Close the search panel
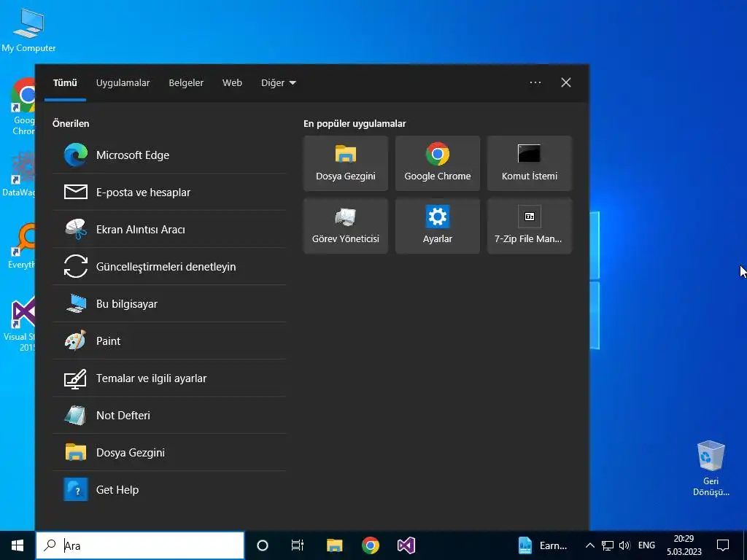Viewport: 747px width, 560px height. [565, 83]
